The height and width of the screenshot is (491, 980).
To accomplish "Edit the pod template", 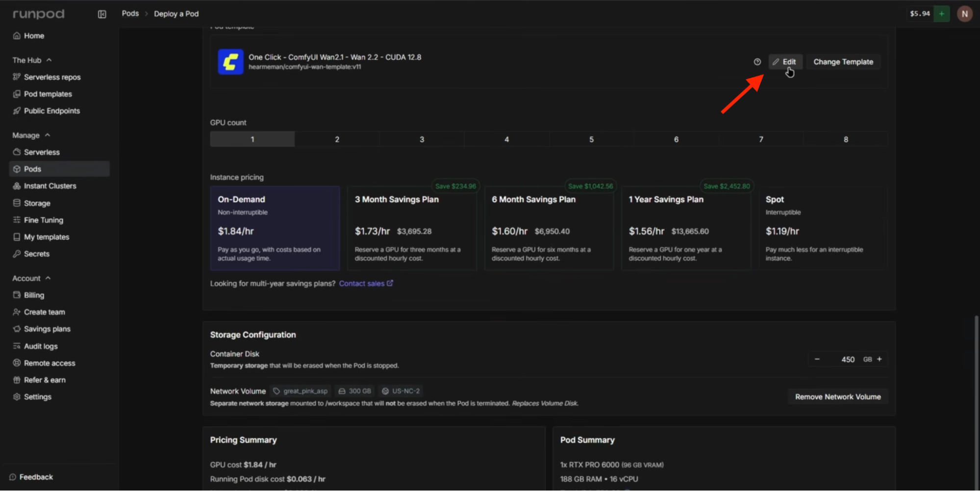I will point(785,62).
